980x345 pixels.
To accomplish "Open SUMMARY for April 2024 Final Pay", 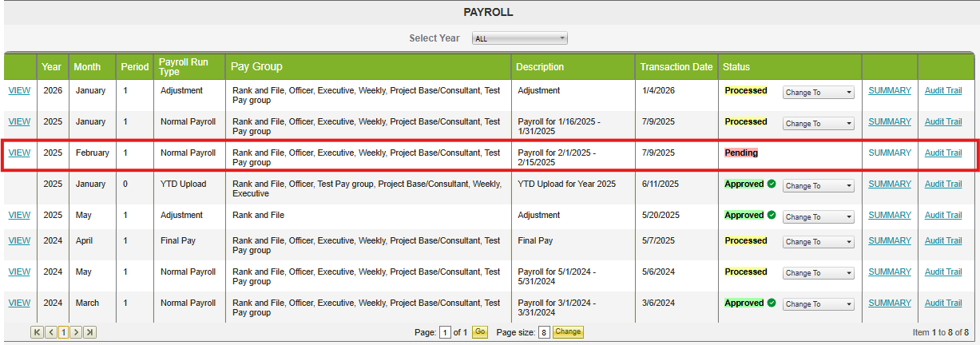I will [889, 240].
